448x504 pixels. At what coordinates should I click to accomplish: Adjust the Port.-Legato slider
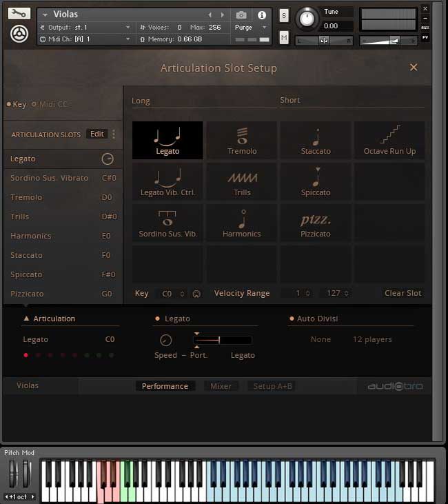tap(223, 340)
